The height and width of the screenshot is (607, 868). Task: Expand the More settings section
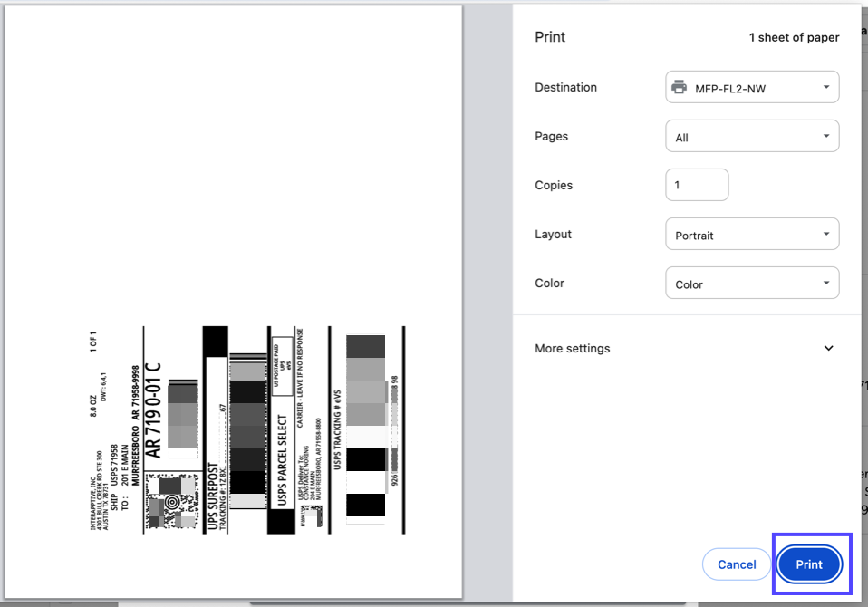tap(684, 348)
